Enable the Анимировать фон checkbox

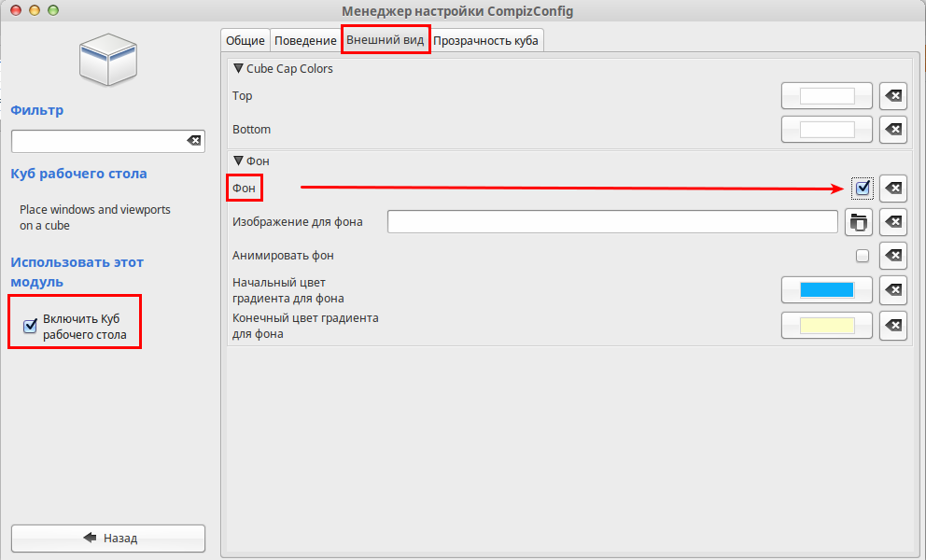pos(863,256)
